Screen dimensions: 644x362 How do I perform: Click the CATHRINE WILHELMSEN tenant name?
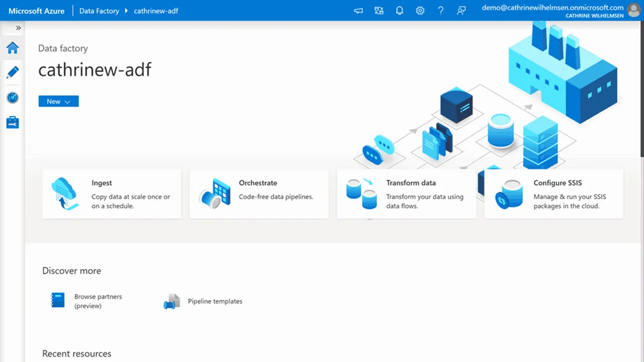tap(595, 16)
